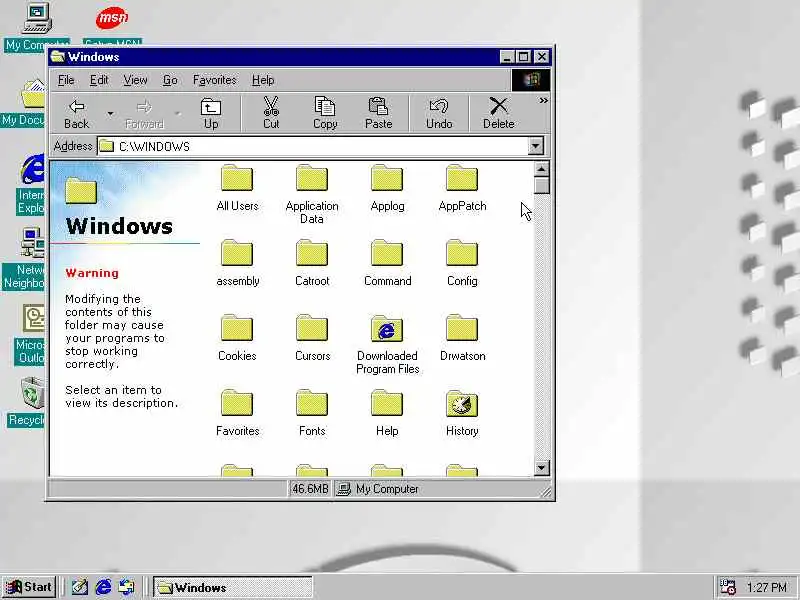Open the Help menu

(x=263, y=80)
